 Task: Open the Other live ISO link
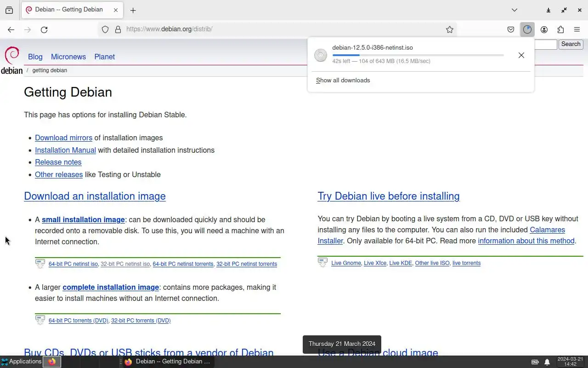point(432,263)
